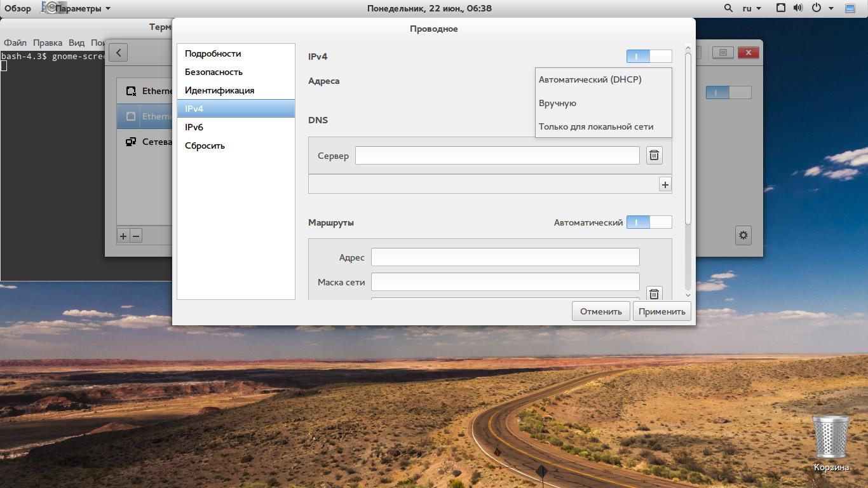The width and height of the screenshot is (868, 488).
Task: Open the power menu in the top bar
Action: pos(816,8)
